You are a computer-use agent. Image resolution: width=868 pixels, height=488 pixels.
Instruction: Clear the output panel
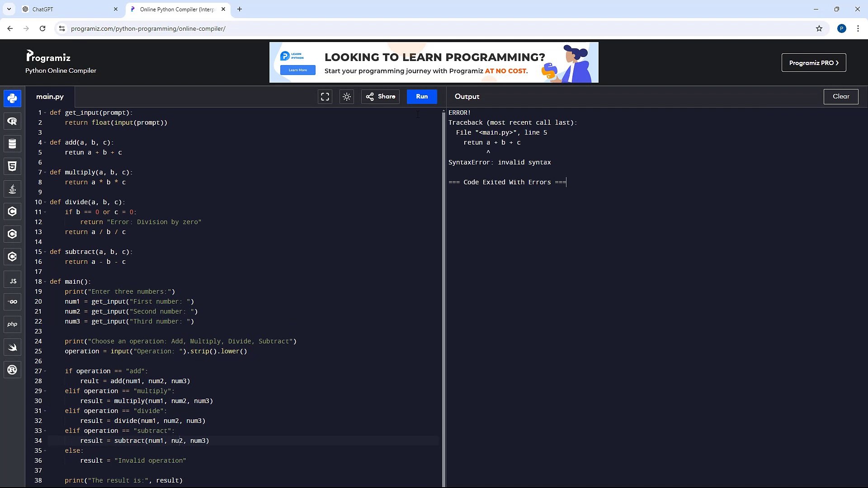point(840,96)
